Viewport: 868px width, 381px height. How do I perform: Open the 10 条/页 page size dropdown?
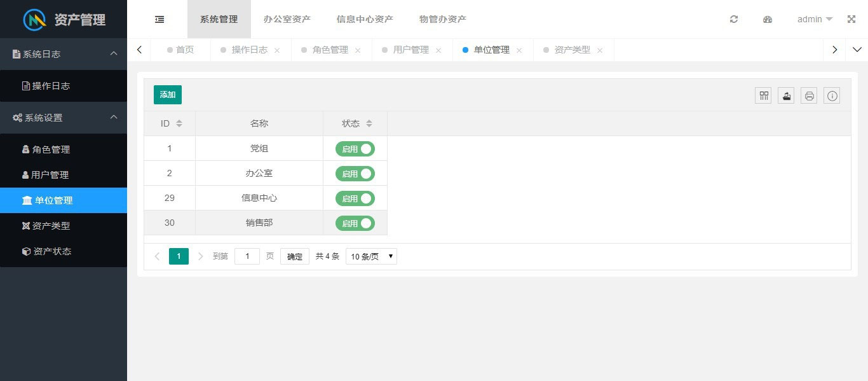[x=371, y=256]
